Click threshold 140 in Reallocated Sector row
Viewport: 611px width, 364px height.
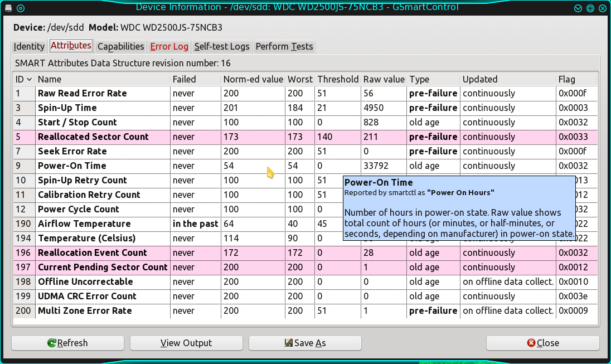tap(324, 137)
